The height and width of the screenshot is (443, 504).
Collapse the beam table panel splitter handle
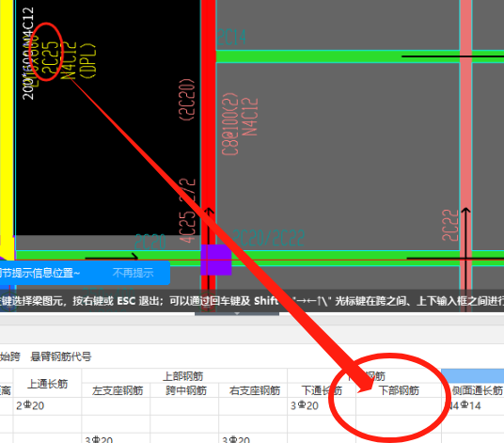237,314
